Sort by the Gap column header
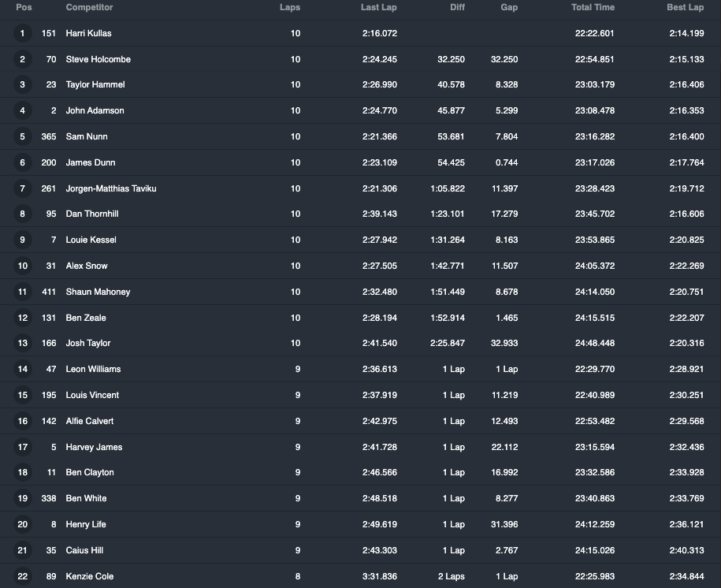Viewport: 721px width, 588px height. (509, 7)
